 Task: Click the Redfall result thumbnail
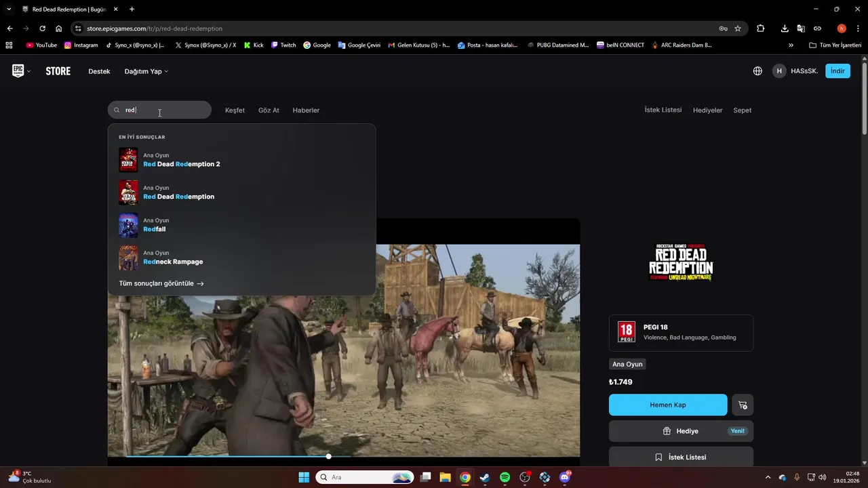coord(128,225)
